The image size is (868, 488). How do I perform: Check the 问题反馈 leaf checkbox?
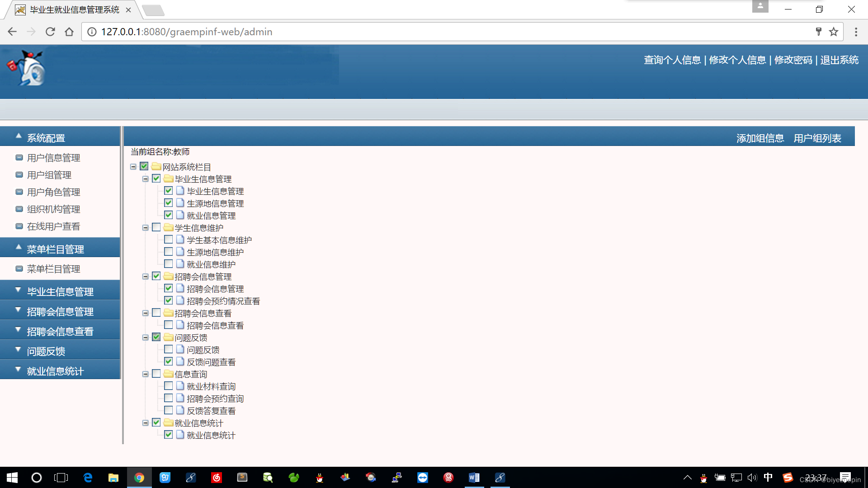coord(168,349)
